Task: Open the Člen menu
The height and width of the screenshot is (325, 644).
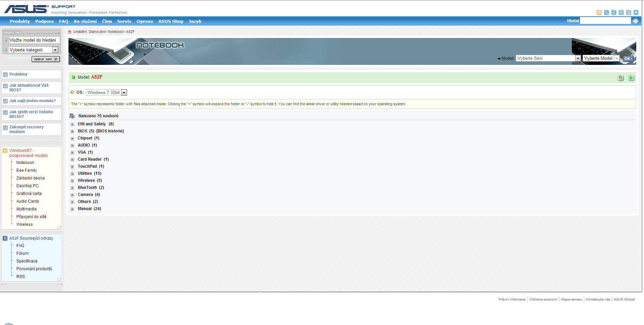Action: pyautogui.click(x=107, y=21)
